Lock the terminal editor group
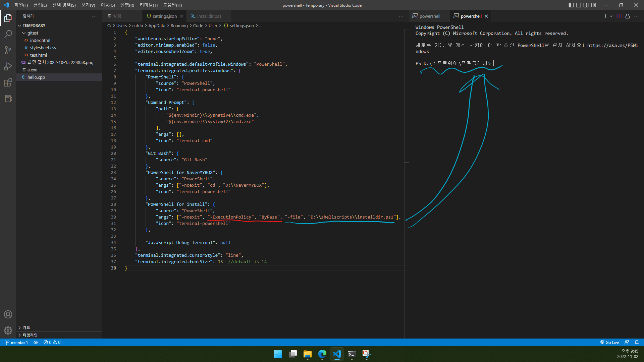The image size is (644, 362). pyautogui.click(x=628, y=16)
